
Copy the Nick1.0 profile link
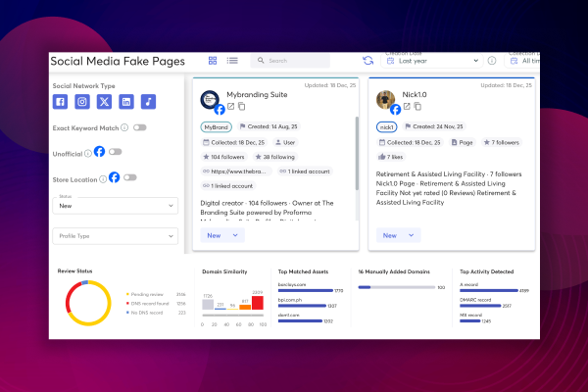(x=417, y=106)
